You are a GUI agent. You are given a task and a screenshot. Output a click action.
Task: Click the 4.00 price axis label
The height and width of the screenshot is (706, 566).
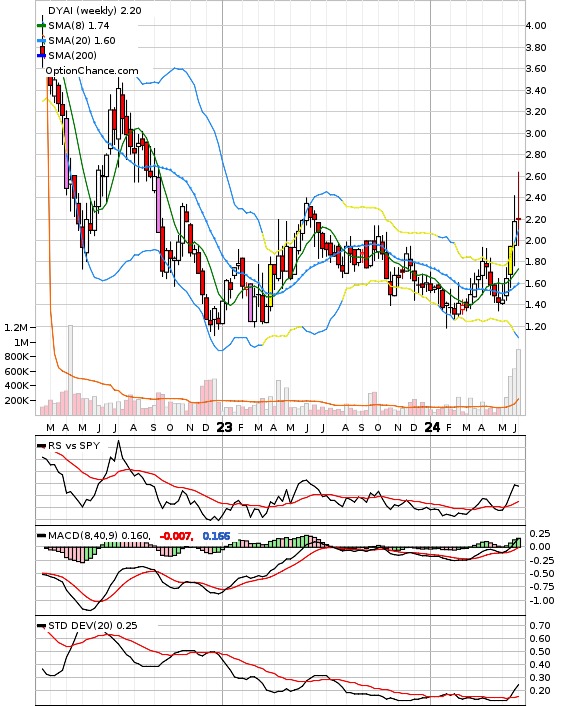click(x=536, y=26)
